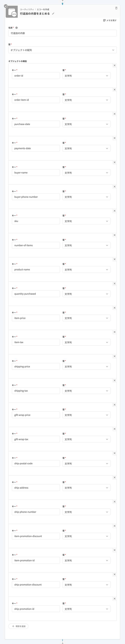This screenshot has height=644, width=125.
Task: Click the trash delete icon in header
Action: click(x=116, y=8)
